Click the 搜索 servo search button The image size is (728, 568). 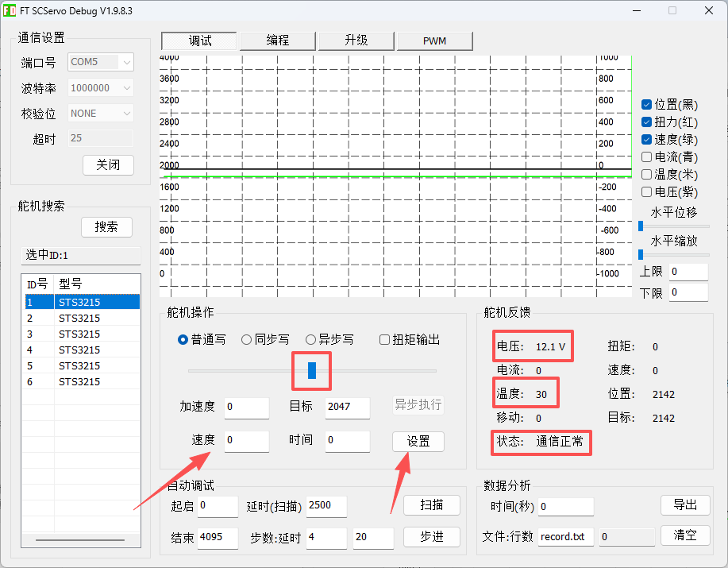[106, 227]
